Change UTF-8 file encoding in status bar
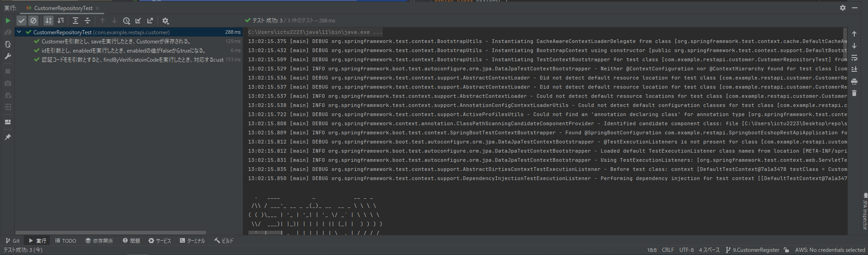Screen dimensions: 868x255 click(686, 250)
